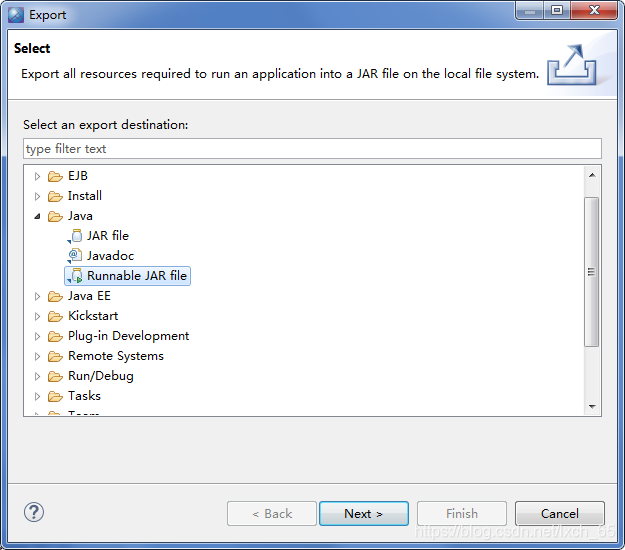The image size is (625, 550).
Task: Select the Javadoc export option
Action: [x=110, y=255]
